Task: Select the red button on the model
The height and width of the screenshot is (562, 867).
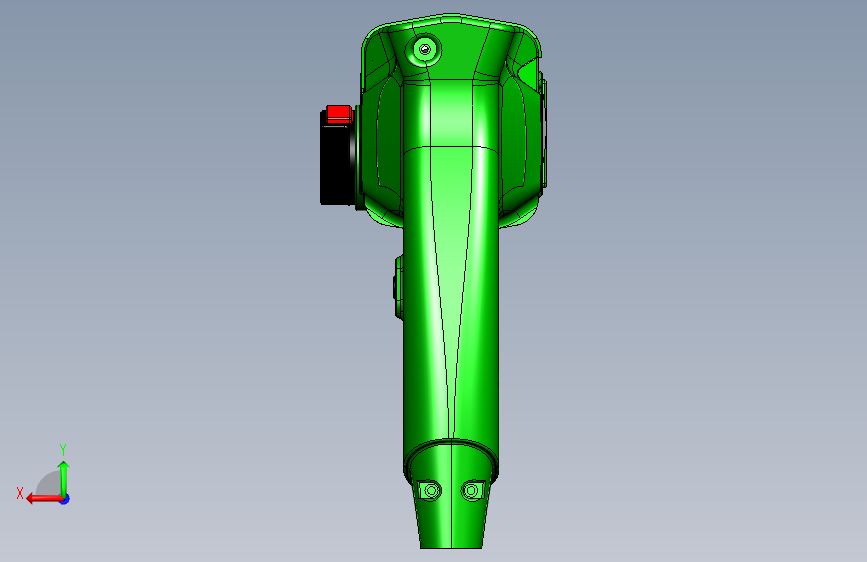Action: coord(339,114)
